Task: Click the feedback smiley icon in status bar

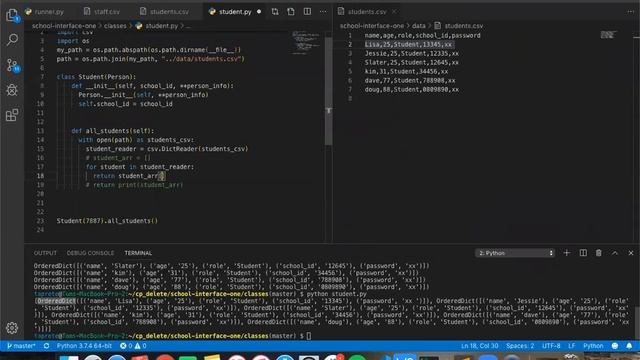Action: 615,346
